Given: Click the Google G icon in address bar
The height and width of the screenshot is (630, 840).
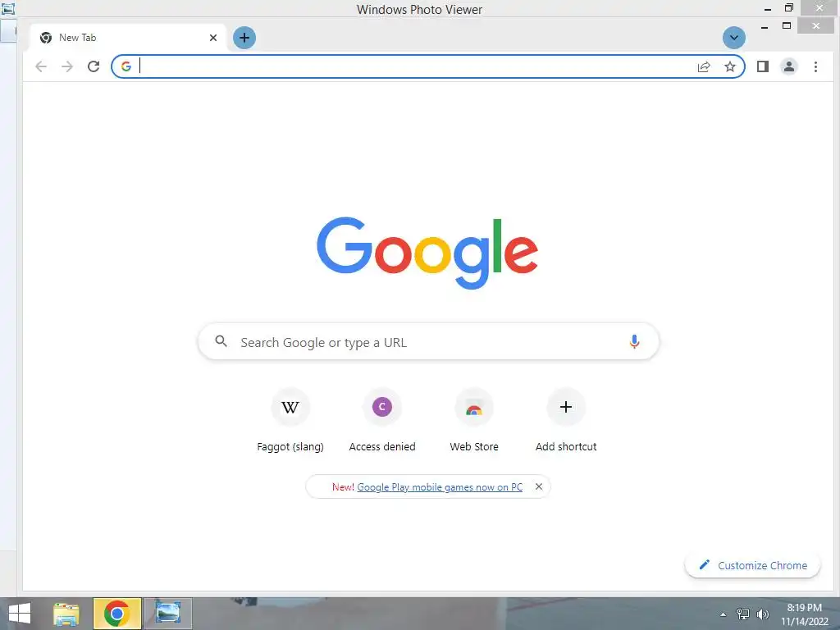Looking at the screenshot, I should [x=126, y=66].
